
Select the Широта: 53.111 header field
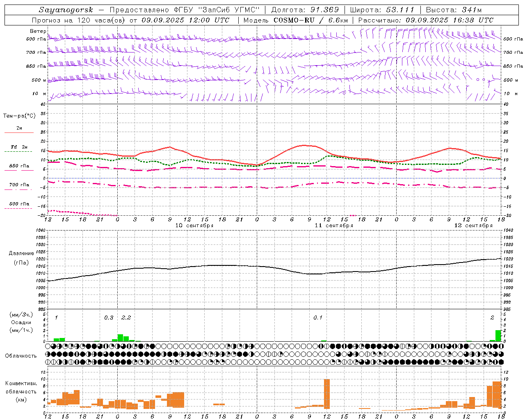382,10
